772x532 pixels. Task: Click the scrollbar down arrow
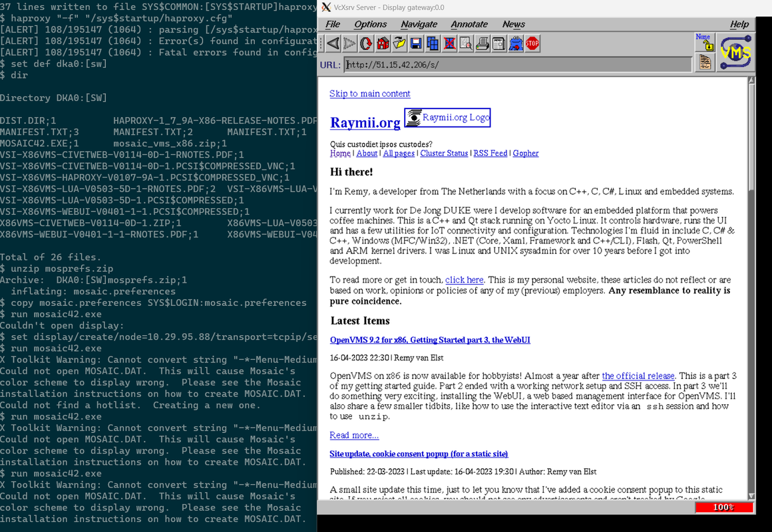(751, 495)
